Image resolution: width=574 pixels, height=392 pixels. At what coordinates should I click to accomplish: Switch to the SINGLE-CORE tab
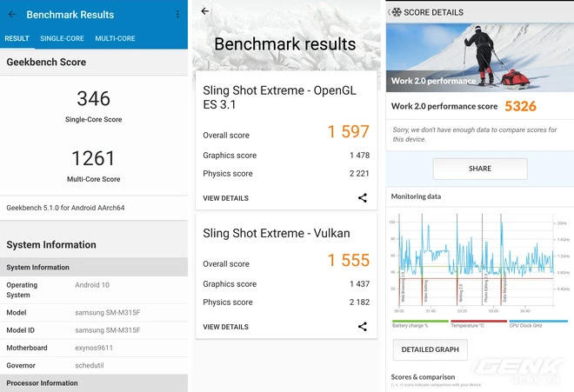[62, 38]
